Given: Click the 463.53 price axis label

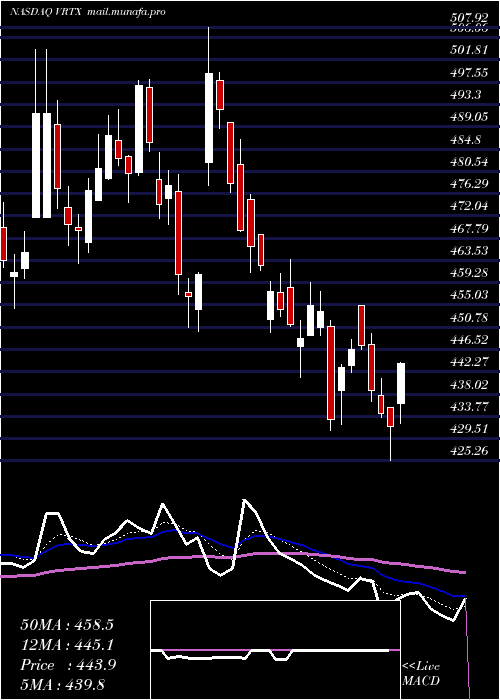Looking at the screenshot, I should [469, 250].
